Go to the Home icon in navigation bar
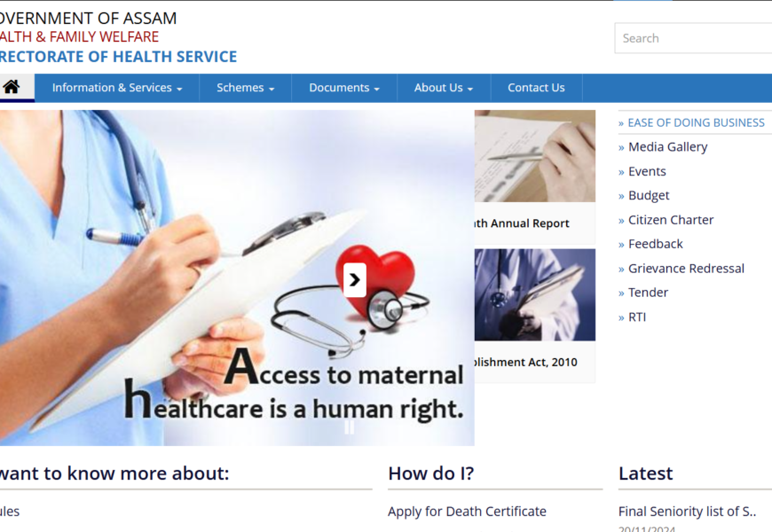 [x=12, y=88]
